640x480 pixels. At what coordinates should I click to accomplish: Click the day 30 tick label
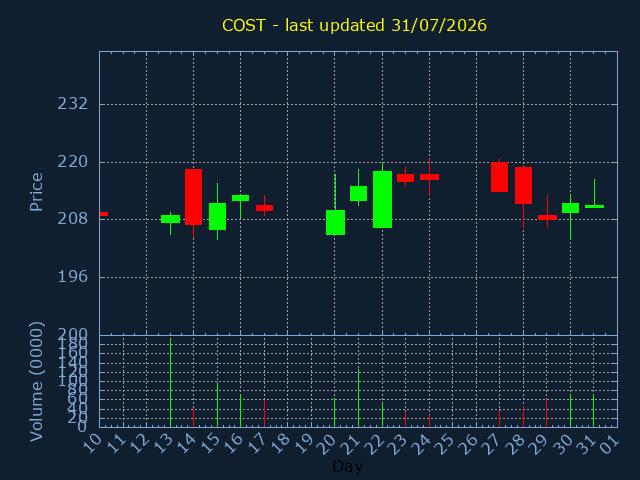coord(564,443)
